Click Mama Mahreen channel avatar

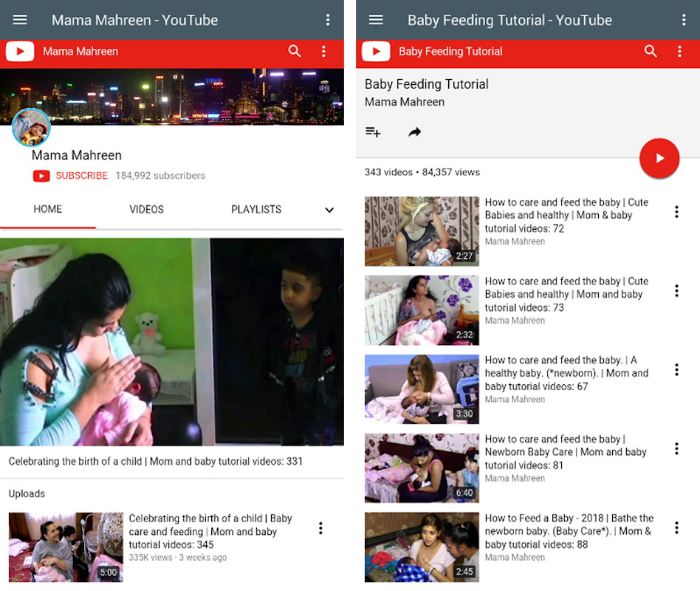31,127
